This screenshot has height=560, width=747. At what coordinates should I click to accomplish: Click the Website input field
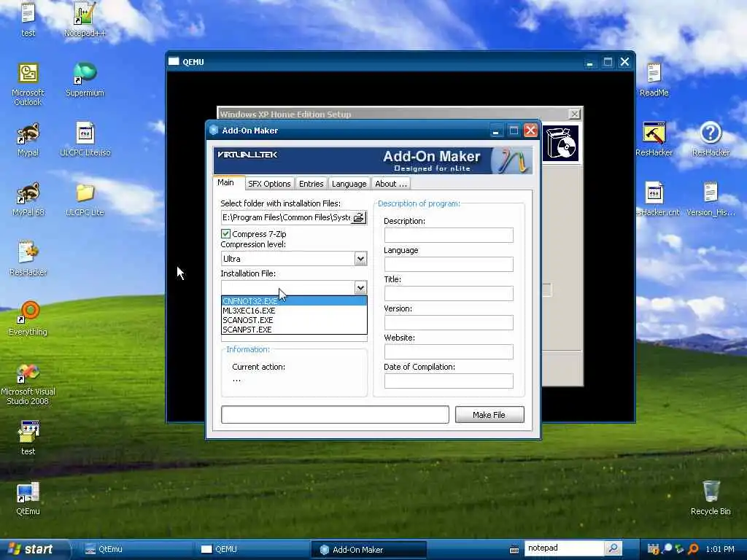[x=449, y=351]
